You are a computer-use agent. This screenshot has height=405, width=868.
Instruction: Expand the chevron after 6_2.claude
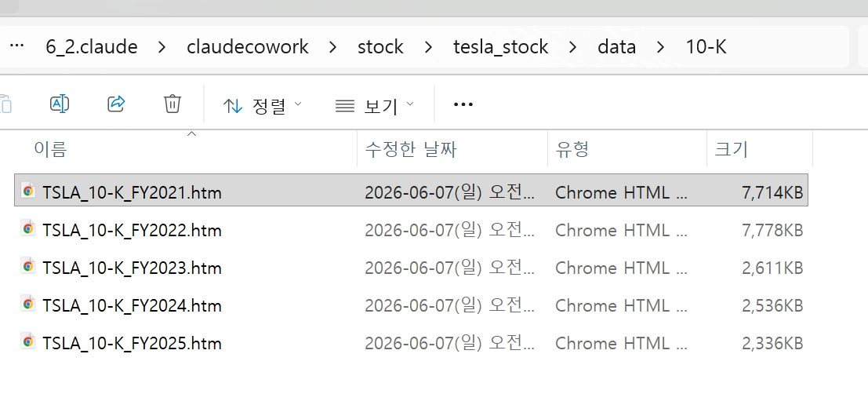[x=162, y=48]
